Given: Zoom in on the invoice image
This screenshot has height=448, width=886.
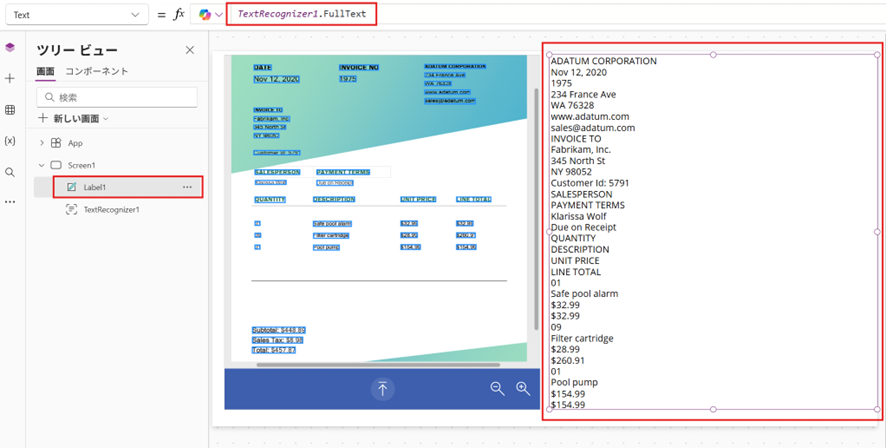Looking at the screenshot, I should click(523, 389).
